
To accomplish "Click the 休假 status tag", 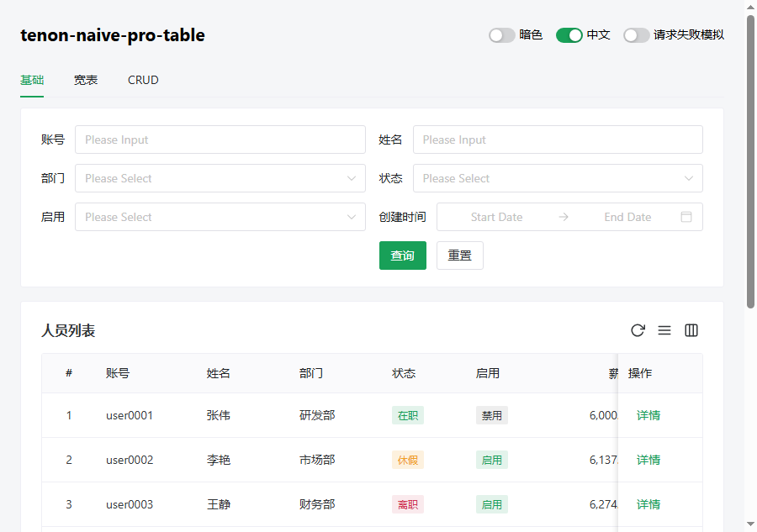I will click(408, 460).
